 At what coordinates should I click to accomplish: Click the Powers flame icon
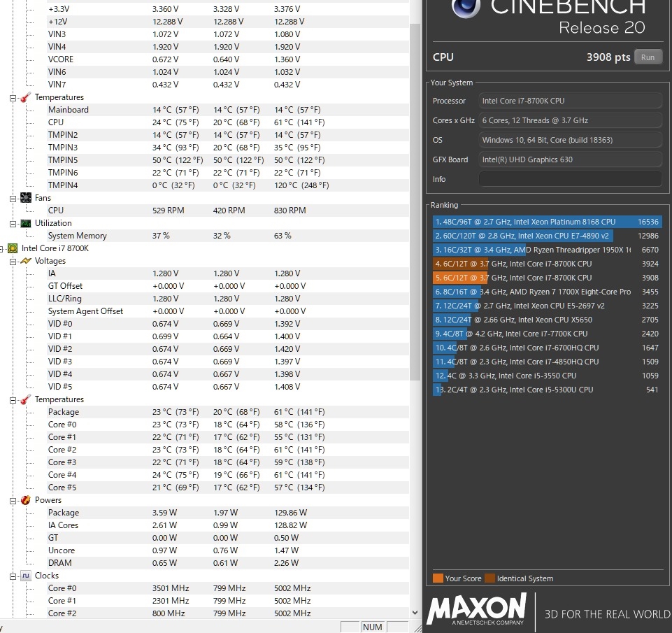click(x=26, y=500)
